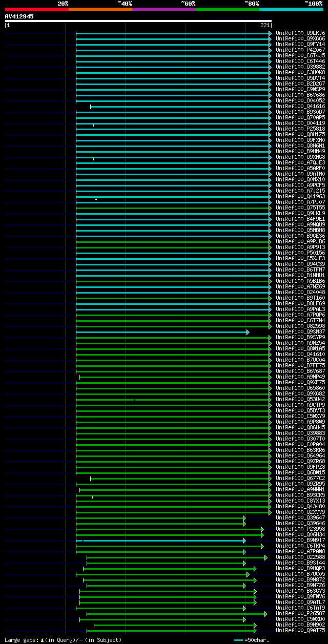Select label UniRef100_B4F9E1

[300, 219]
